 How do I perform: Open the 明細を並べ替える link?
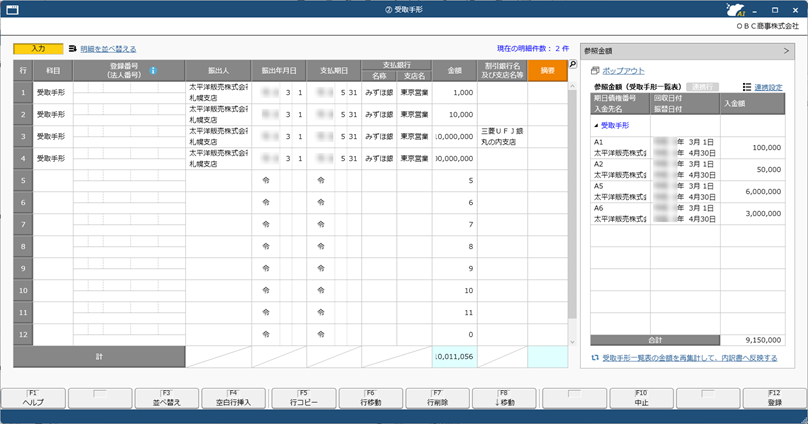(108, 49)
